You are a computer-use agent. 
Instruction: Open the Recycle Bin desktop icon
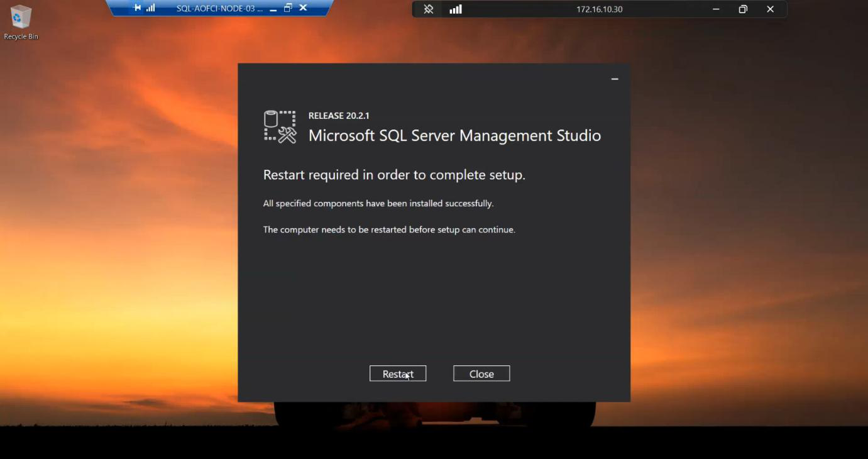pos(21,23)
